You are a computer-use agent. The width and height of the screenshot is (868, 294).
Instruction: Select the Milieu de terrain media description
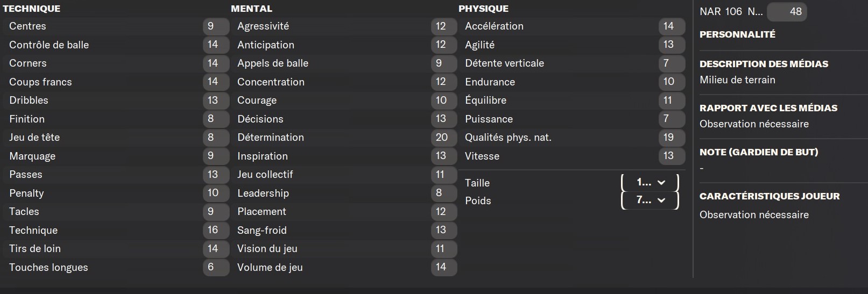point(737,80)
